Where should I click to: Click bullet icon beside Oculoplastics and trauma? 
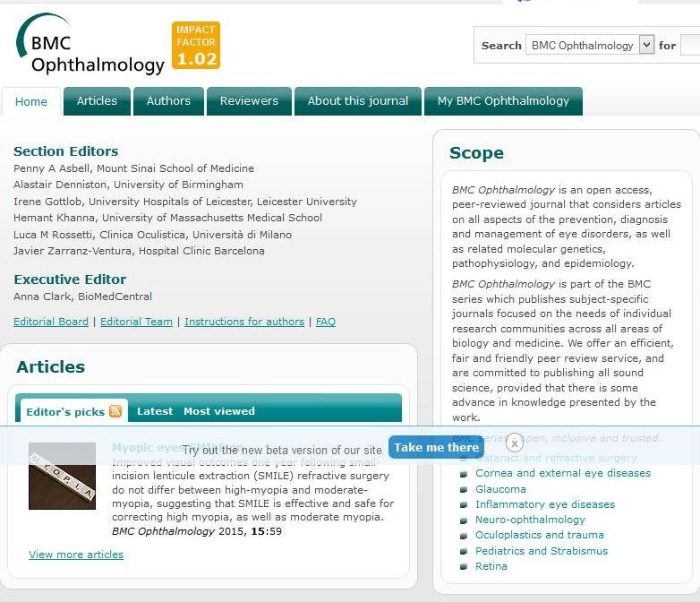464,536
